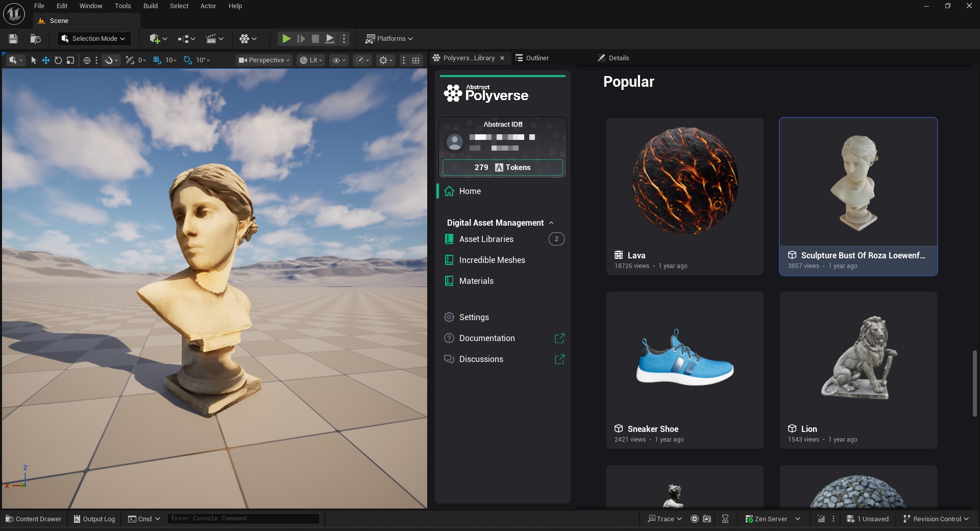This screenshot has height=531, width=980.
Task: Open the Perspective view dropdown
Action: click(x=264, y=60)
